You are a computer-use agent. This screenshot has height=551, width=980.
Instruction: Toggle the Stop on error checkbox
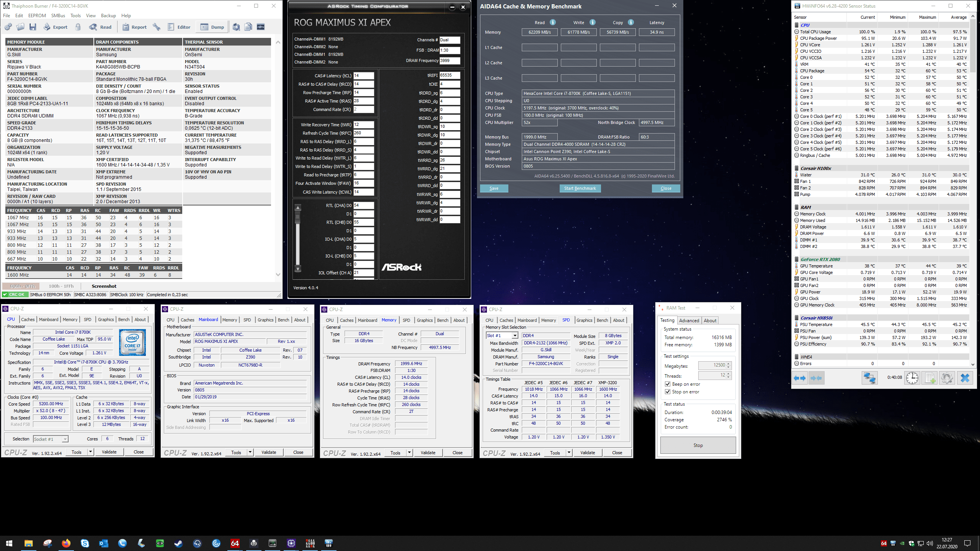click(x=668, y=392)
